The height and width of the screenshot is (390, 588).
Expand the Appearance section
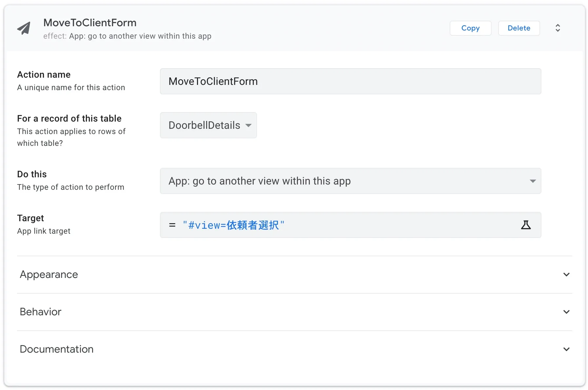click(x=49, y=275)
